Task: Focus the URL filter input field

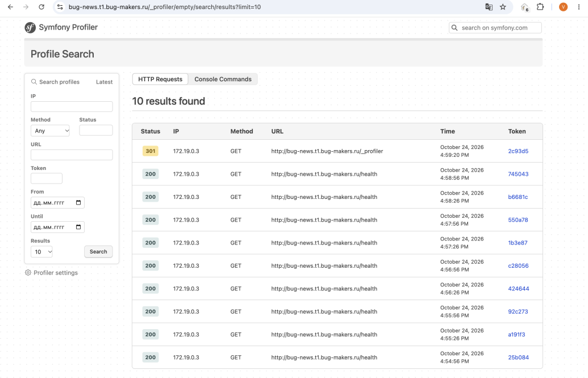Action: coord(72,155)
